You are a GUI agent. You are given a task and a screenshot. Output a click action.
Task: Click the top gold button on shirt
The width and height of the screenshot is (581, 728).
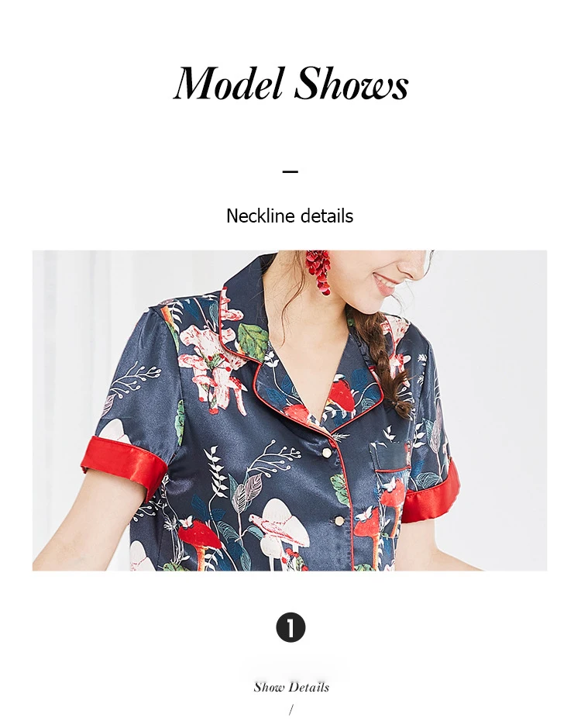coord(328,452)
